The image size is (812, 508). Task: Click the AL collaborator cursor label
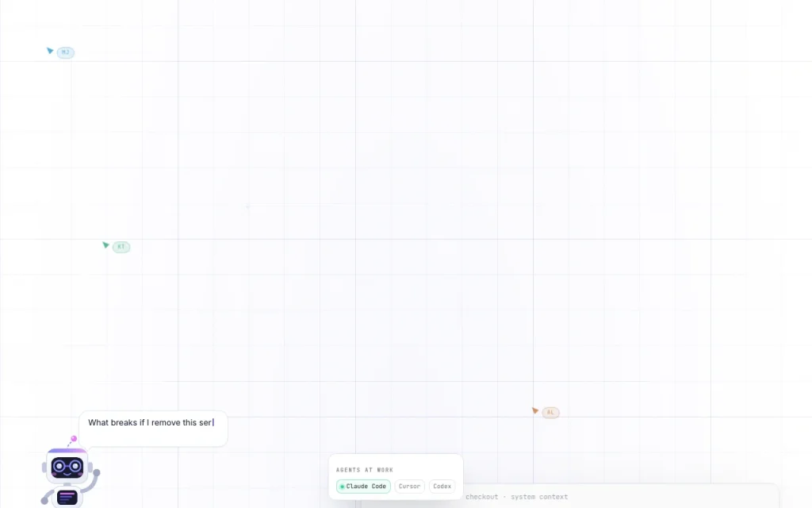(x=550, y=413)
